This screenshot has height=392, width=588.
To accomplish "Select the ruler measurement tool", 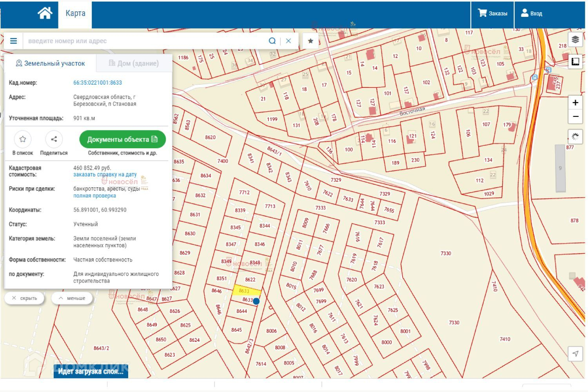I will (575, 62).
